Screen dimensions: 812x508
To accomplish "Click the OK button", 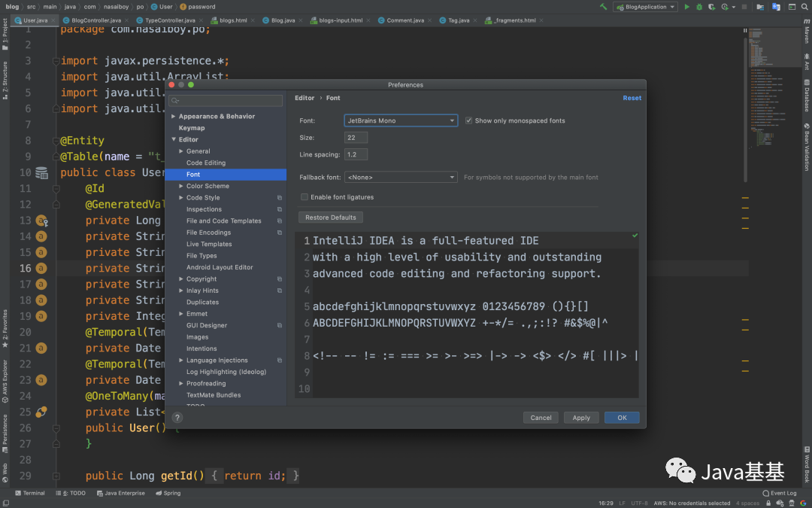I will coord(622,418).
